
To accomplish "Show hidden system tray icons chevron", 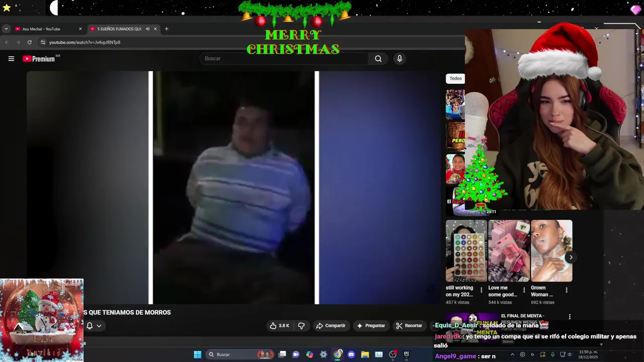I will point(512,354).
